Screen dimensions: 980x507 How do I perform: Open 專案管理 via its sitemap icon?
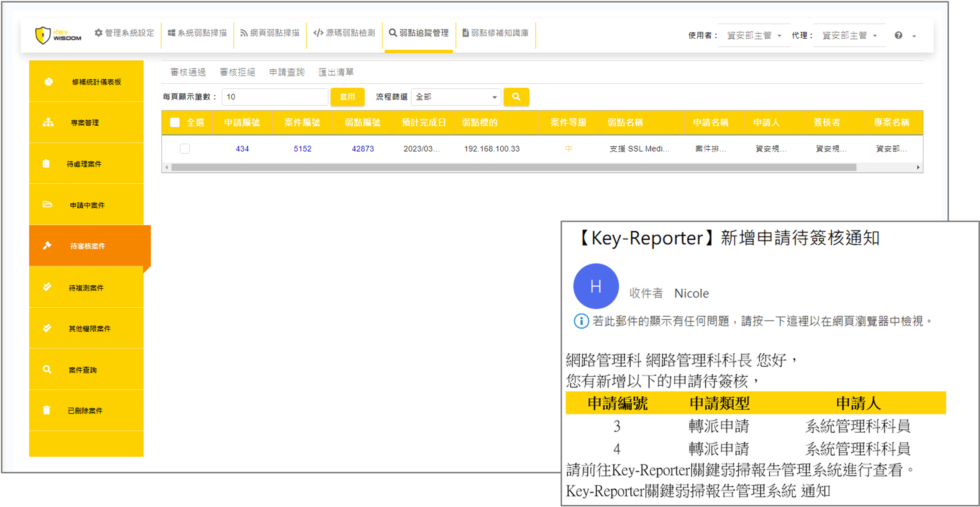point(48,122)
